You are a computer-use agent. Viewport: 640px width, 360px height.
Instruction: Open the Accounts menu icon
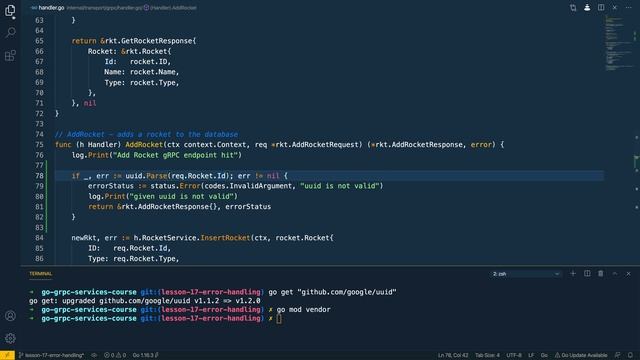coord(10,316)
